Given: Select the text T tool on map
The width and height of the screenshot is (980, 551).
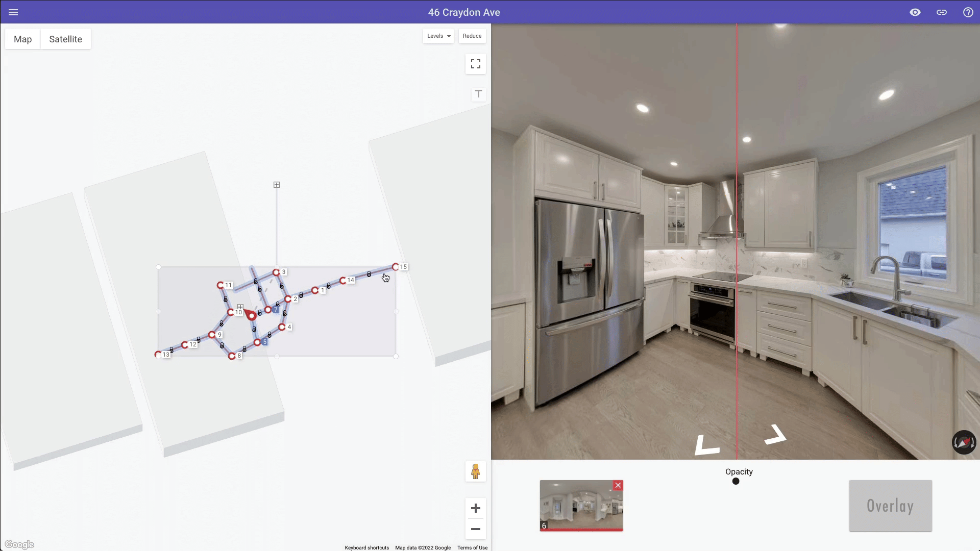Looking at the screenshot, I should pyautogui.click(x=478, y=94).
